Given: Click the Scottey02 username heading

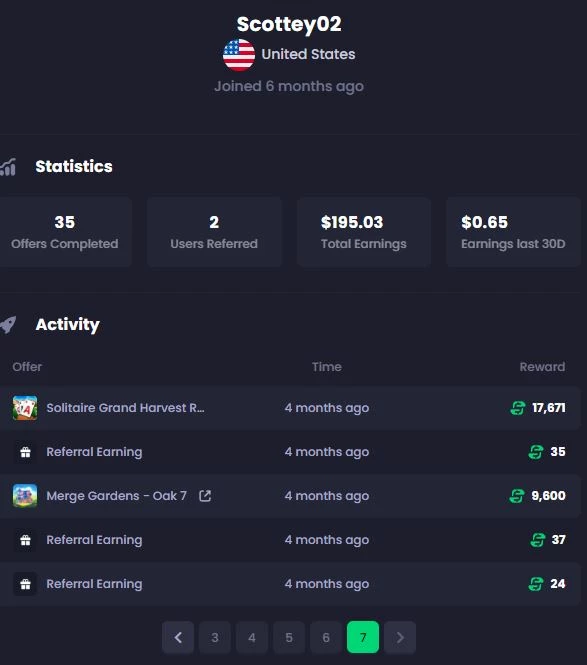Looking at the screenshot, I should coord(289,24).
